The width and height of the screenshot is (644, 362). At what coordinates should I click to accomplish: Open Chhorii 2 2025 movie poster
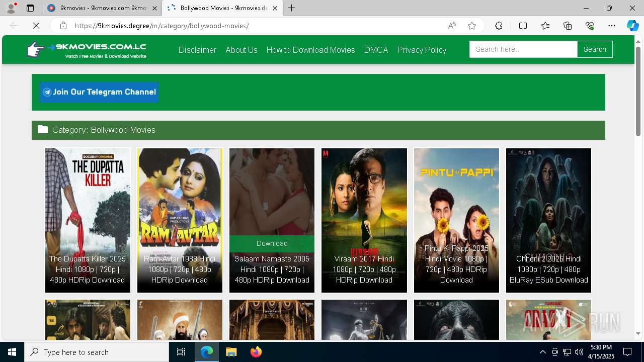click(x=548, y=220)
